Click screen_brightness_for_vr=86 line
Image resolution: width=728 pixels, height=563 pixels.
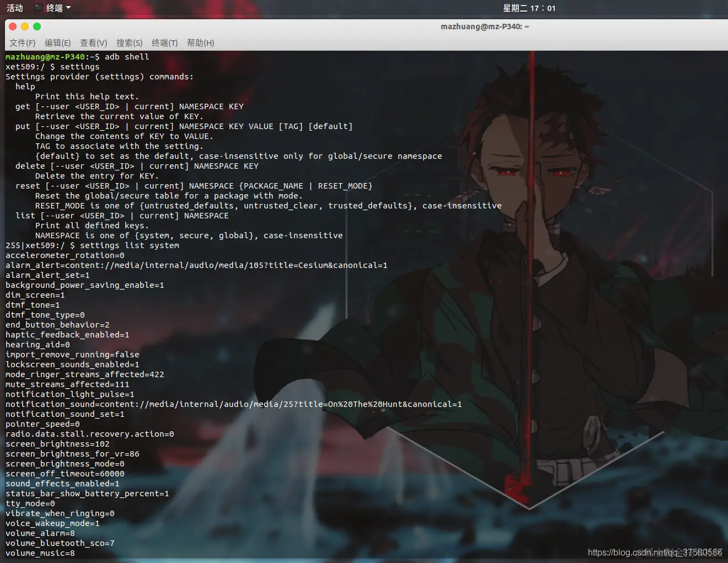[72, 454]
